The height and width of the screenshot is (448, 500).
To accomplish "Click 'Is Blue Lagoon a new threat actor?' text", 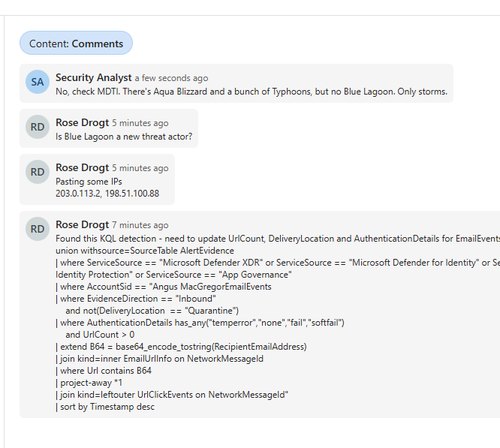I will click(124, 137).
